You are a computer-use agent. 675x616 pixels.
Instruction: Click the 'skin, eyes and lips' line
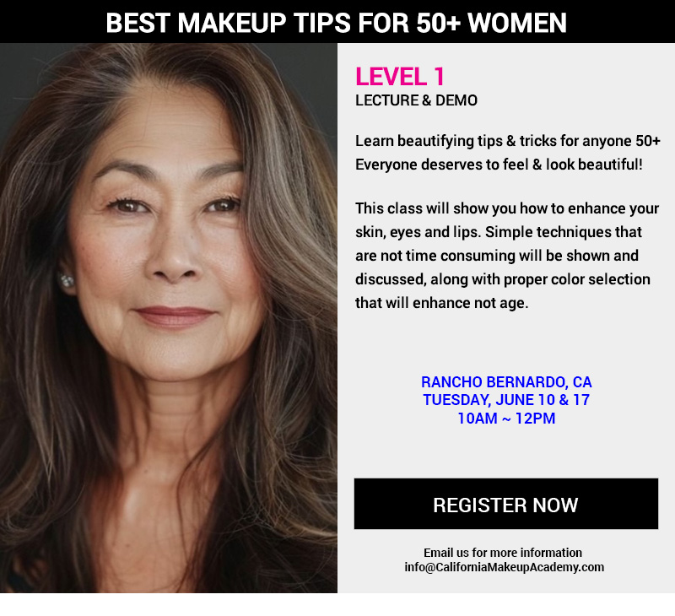coord(499,232)
